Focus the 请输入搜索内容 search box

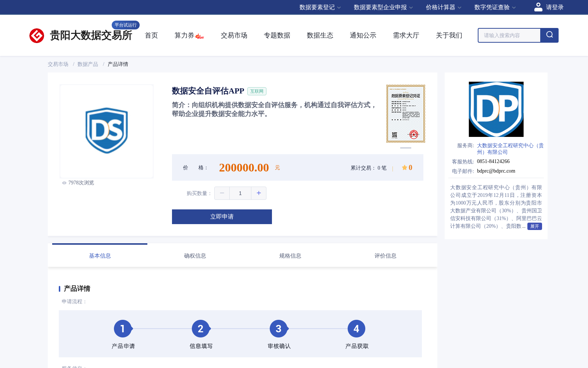(x=509, y=35)
